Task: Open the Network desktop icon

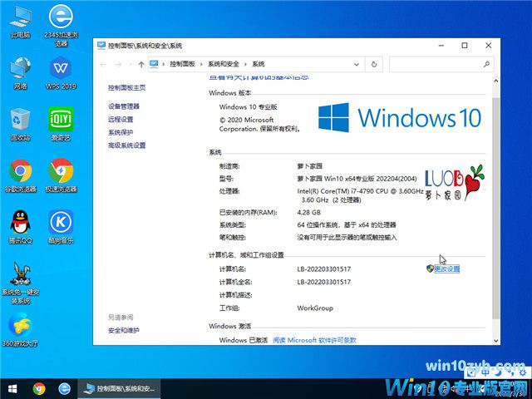Action: pyautogui.click(x=20, y=72)
